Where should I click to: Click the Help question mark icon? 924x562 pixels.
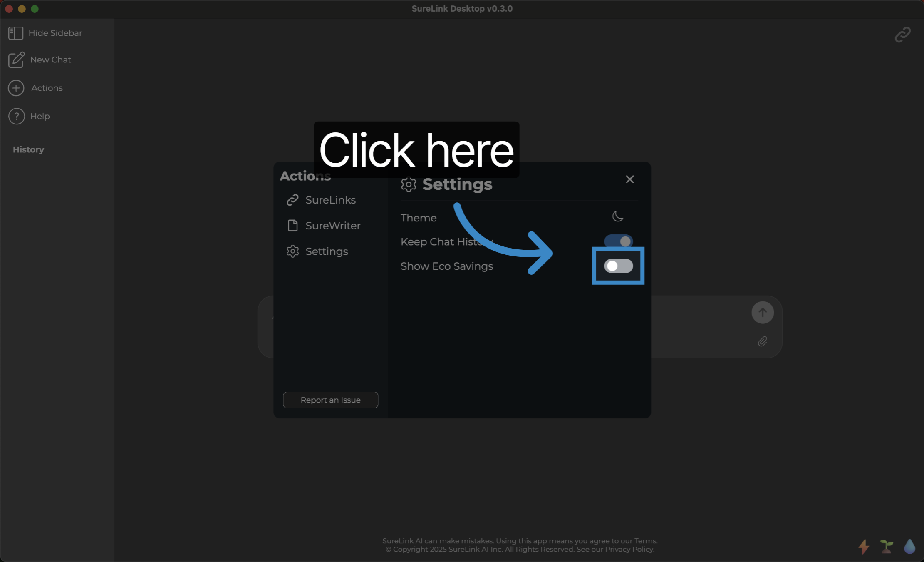17,116
